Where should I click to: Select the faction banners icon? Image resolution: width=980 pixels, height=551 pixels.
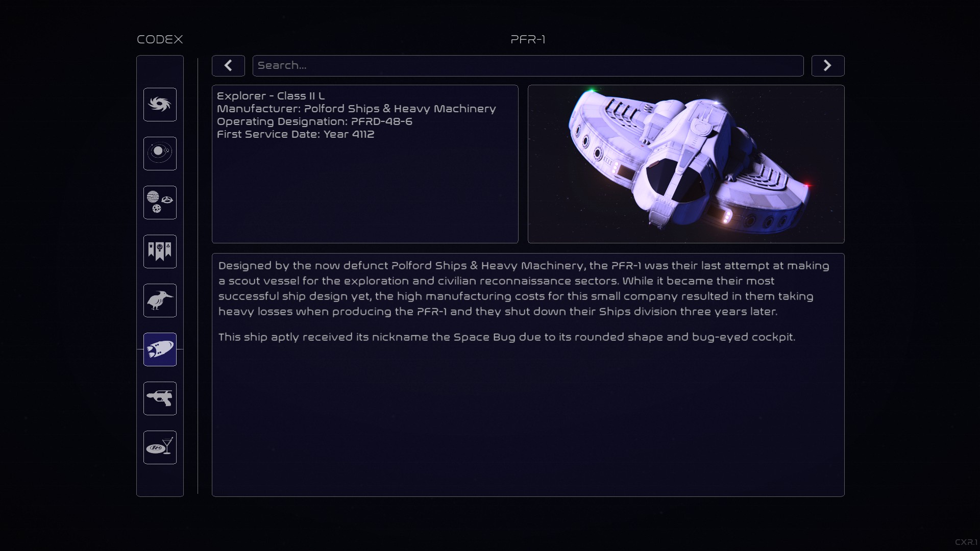[160, 252]
